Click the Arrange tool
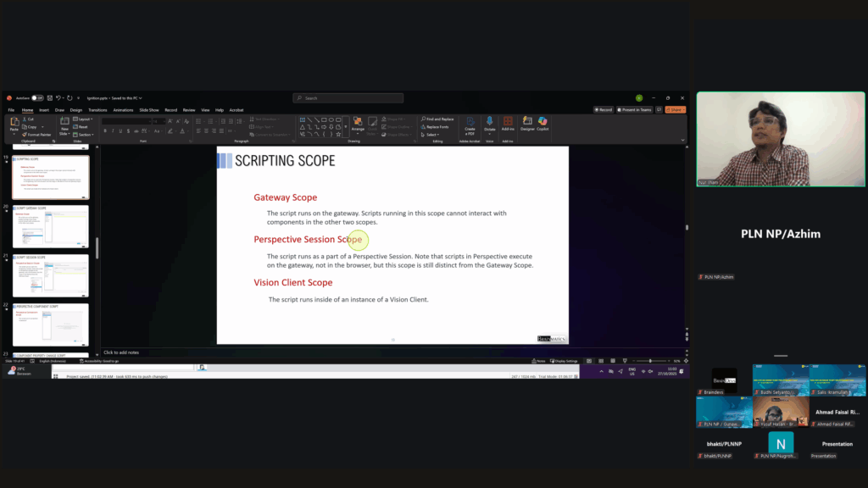868x488 pixels. [358, 124]
